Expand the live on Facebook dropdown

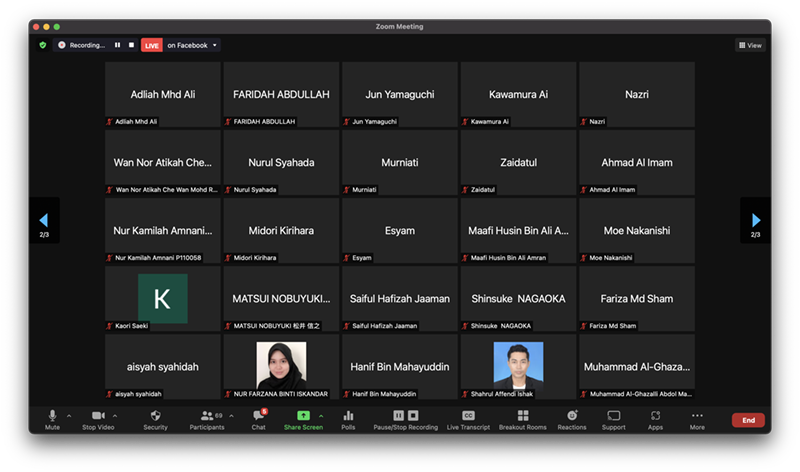tap(215, 45)
